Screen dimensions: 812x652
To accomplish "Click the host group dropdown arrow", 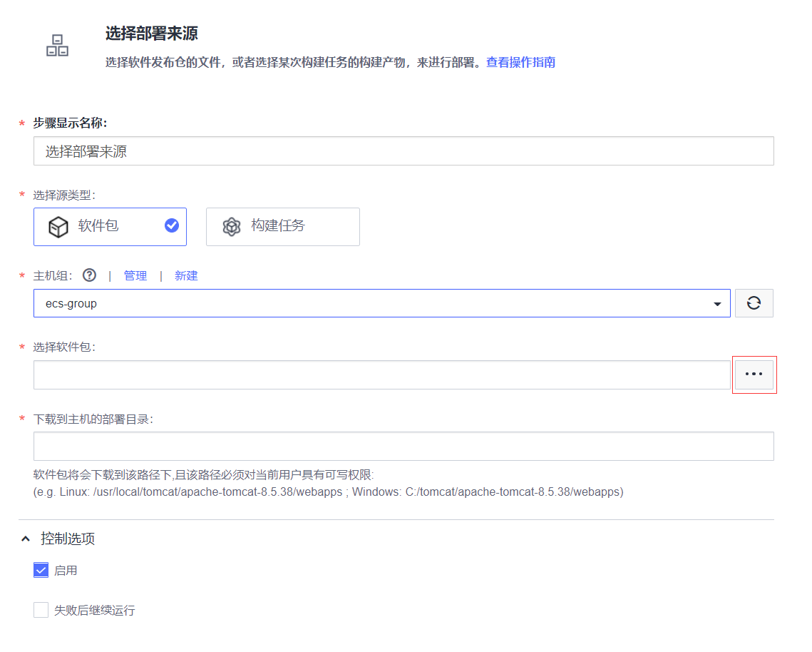I will 717,305.
